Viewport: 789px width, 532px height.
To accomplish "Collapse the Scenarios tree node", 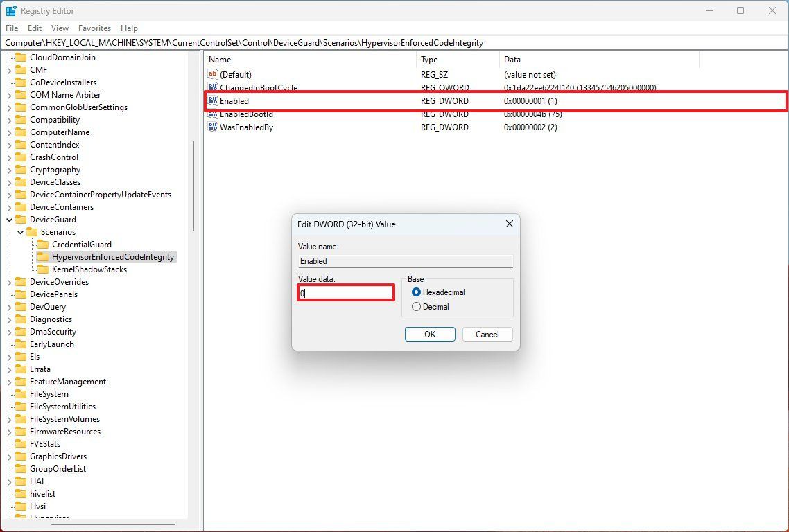I will (x=19, y=231).
